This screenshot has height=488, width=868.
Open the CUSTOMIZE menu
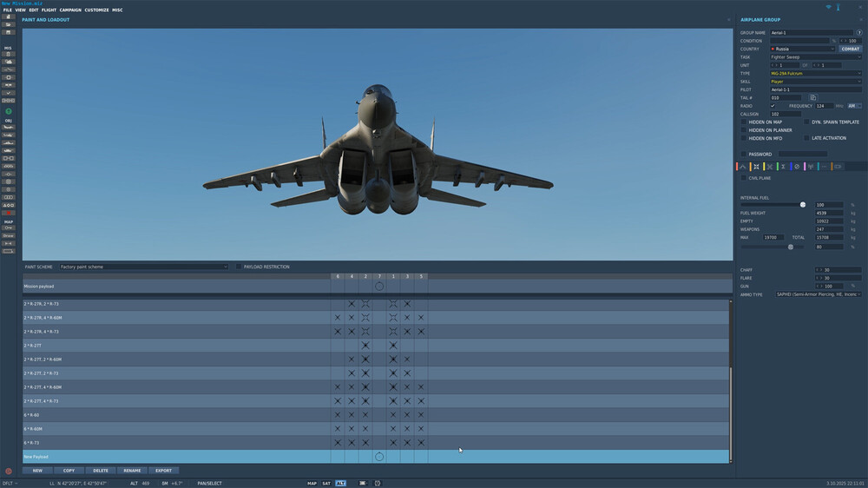point(96,10)
